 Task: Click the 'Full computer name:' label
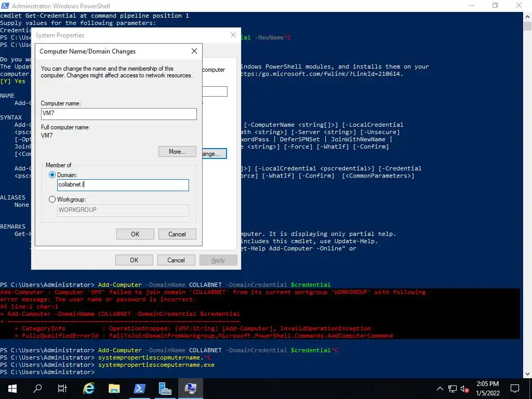tap(65, 127)
